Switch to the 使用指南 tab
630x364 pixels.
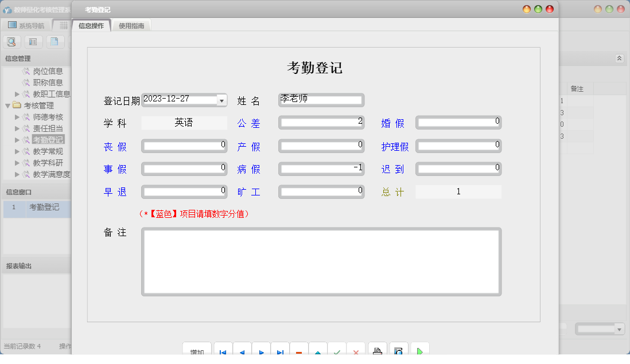[x=131, y=25]
